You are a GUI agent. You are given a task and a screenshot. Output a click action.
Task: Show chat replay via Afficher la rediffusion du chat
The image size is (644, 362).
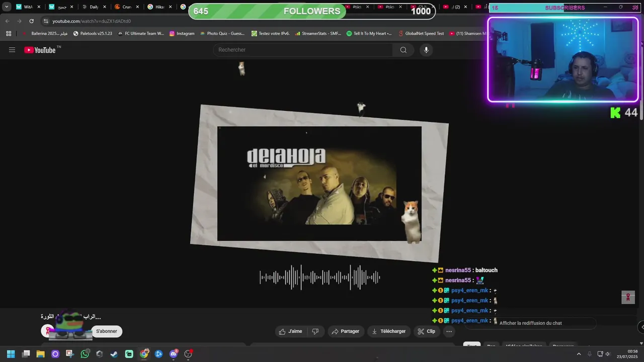[x=530, y=323]
